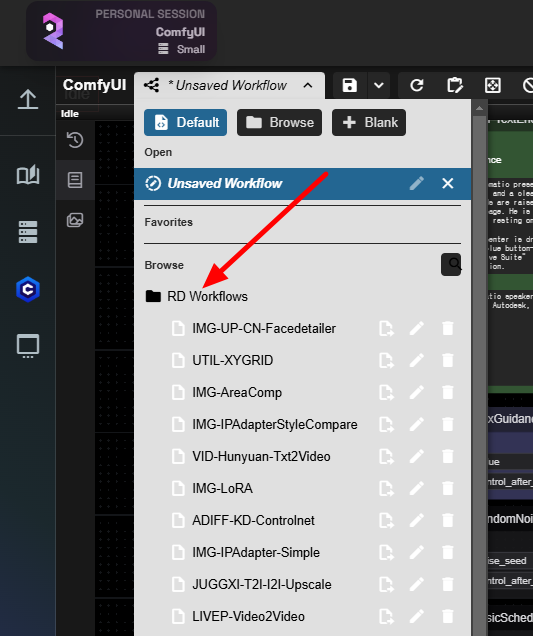Create a Blank workflow
This screenshot has height=636, width=533.
(x=369, y=122)
